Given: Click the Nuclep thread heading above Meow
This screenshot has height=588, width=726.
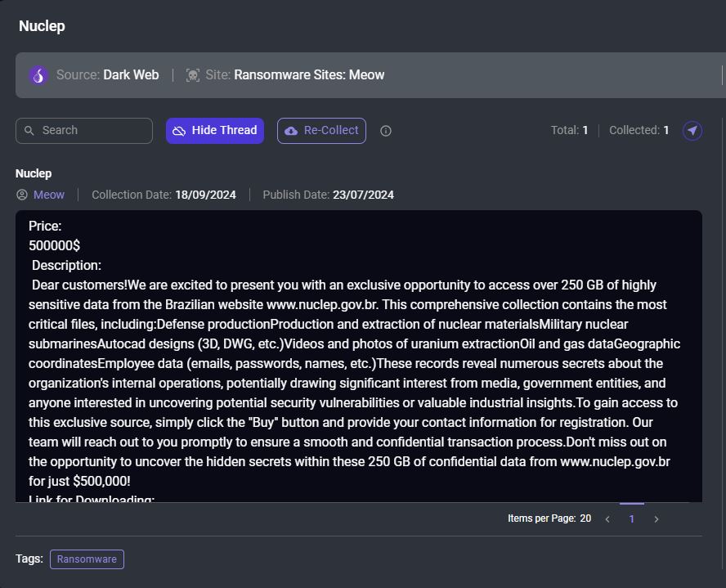Looking at the screenshot, I should pyautogui.click(x=34, y=173).
